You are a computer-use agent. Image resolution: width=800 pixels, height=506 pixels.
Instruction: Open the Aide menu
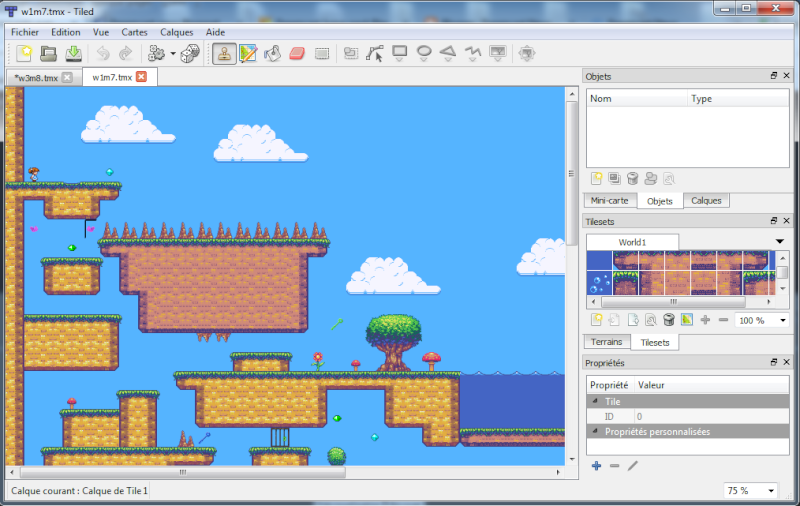point(215,32)
